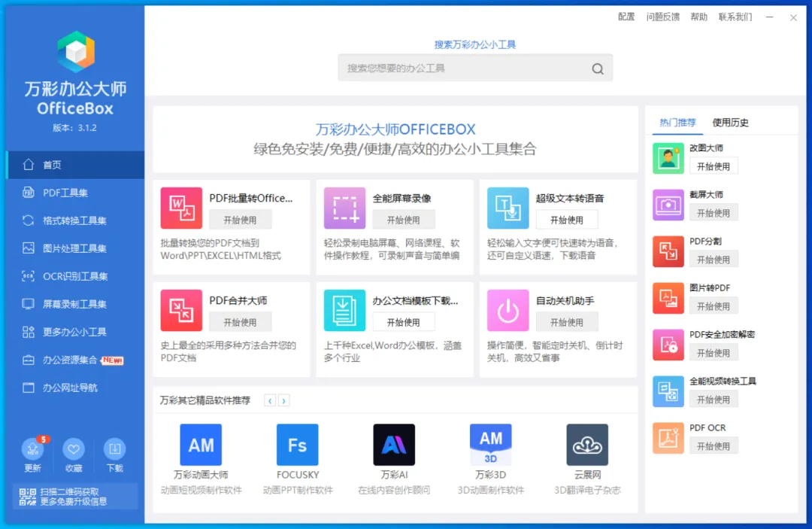Click 开始使用 for 办公文档模板下载

[x=404, y=322]
